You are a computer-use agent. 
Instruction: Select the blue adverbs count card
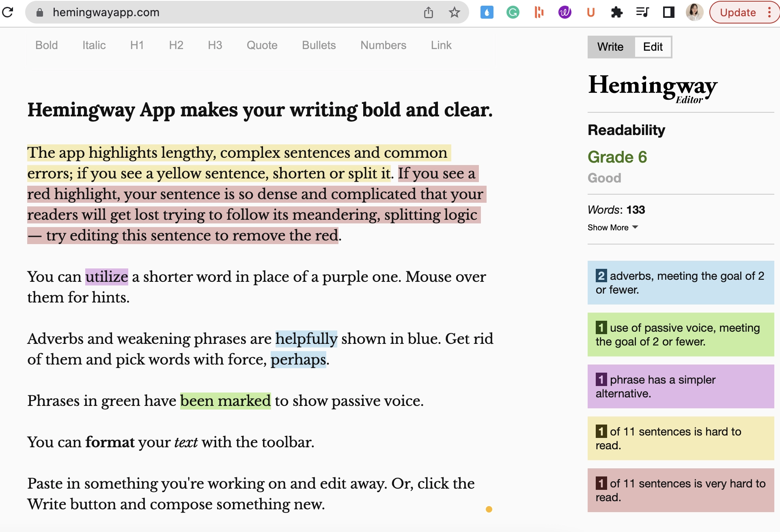(681, 283)
